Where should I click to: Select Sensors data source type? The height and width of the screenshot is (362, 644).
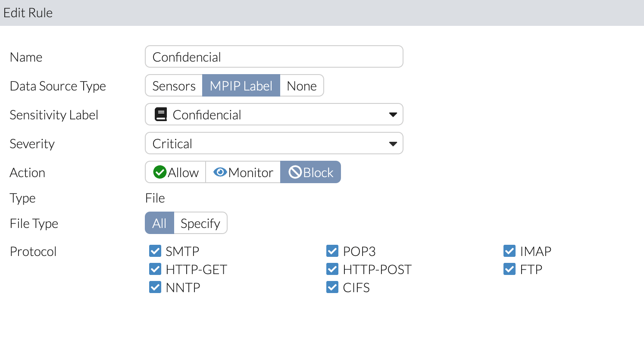[x=174, y=86]
